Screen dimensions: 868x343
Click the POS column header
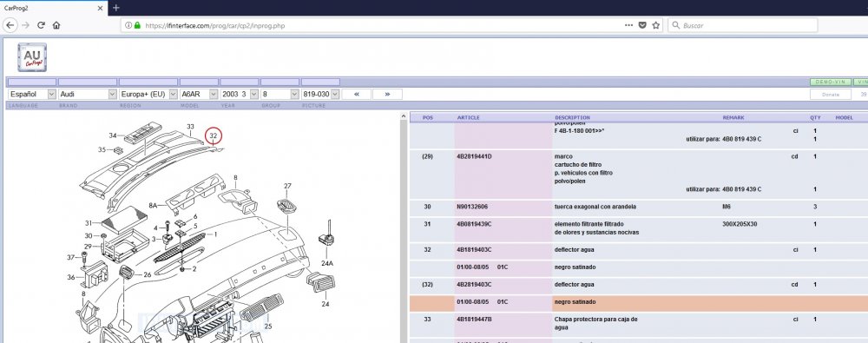[x=428, y=117]
